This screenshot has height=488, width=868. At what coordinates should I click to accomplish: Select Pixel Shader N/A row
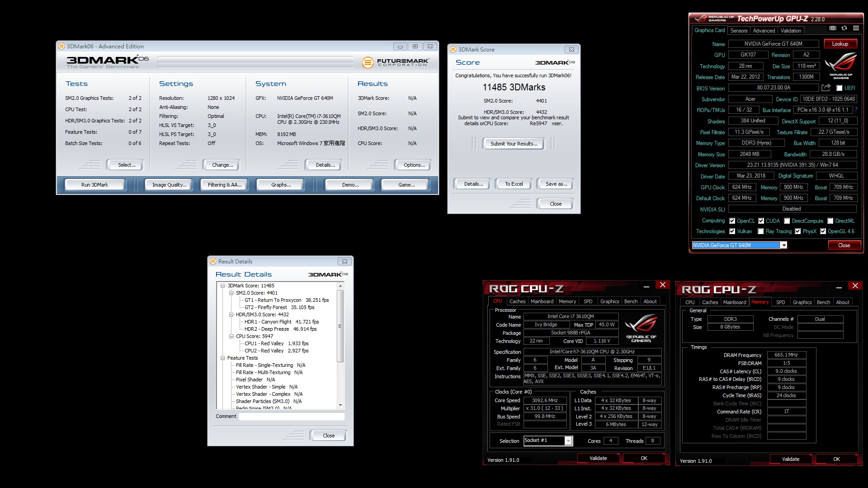click(255, 380)
